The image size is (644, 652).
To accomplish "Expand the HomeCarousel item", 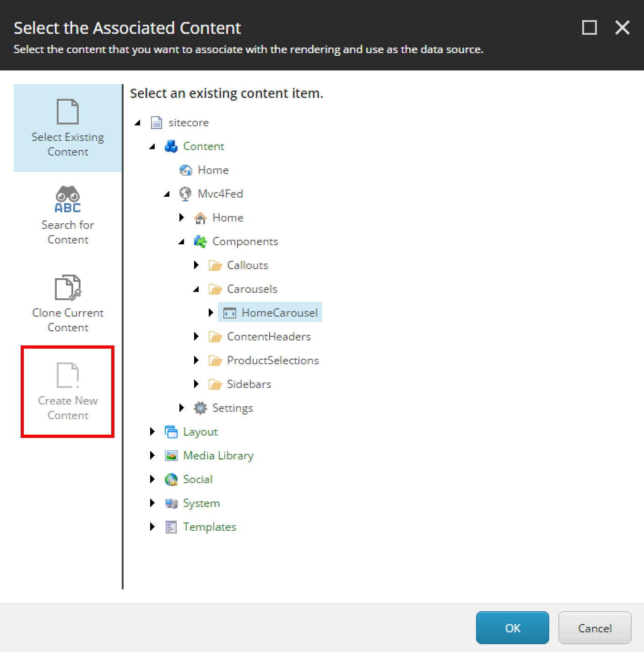I will coord(211,313).
